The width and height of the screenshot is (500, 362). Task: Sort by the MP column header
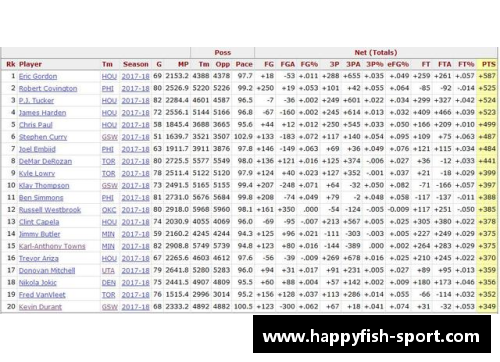(183, 64)
